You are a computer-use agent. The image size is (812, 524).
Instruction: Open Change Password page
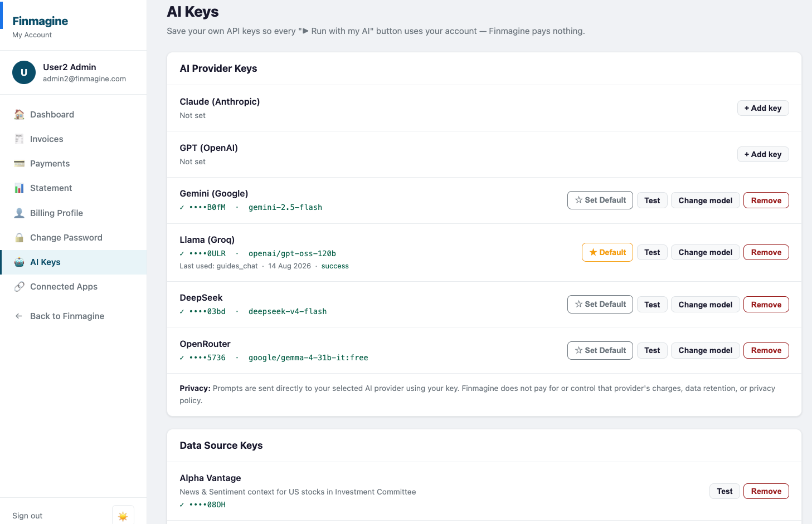(x=74, y=237)
